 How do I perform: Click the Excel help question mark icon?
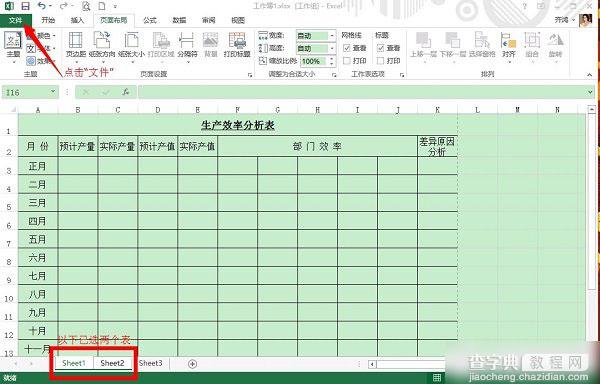coord(525,6)
